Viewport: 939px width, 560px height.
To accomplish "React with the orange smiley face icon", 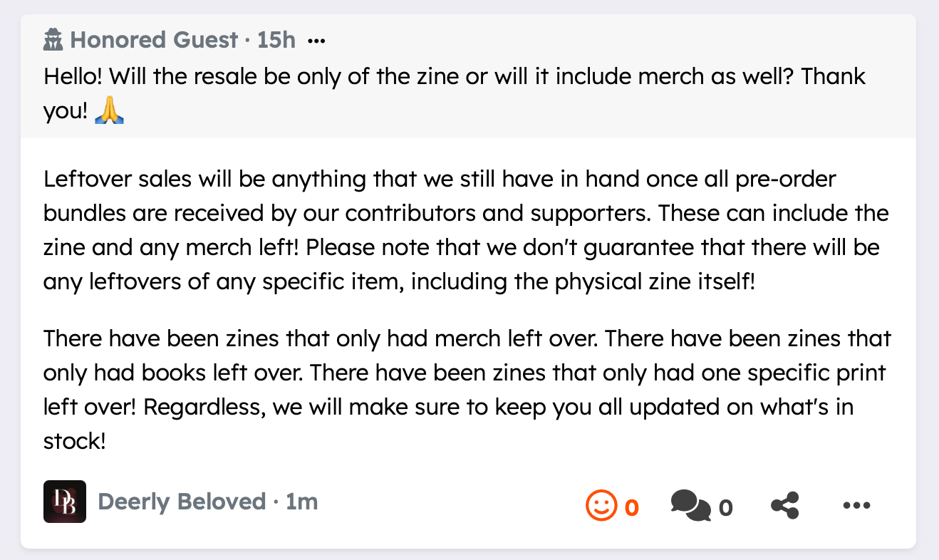I will (601, 507).
